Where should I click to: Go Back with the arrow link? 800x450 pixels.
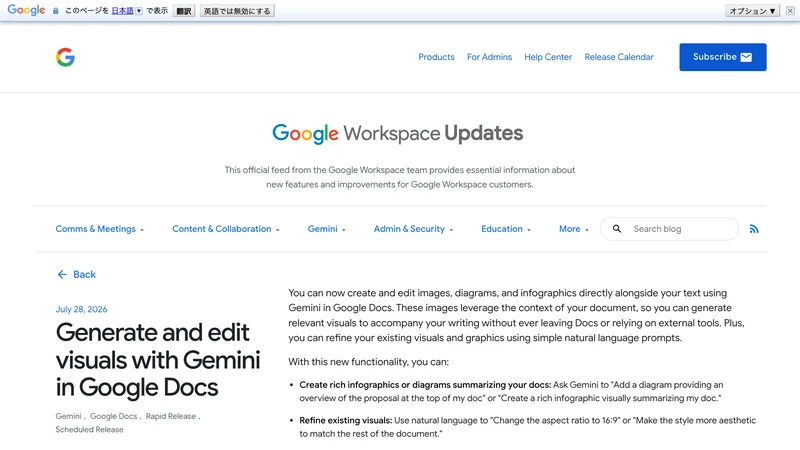pos(76,274)
